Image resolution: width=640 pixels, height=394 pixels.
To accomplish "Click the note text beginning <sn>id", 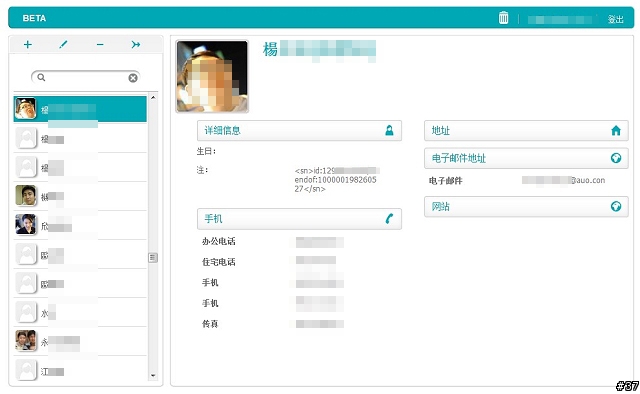I will [336, 180].
